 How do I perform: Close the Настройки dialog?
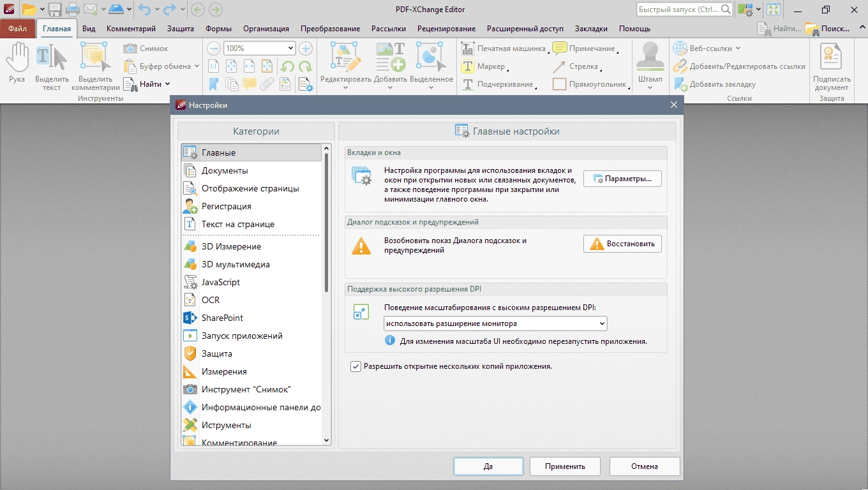tap(674, 105)
